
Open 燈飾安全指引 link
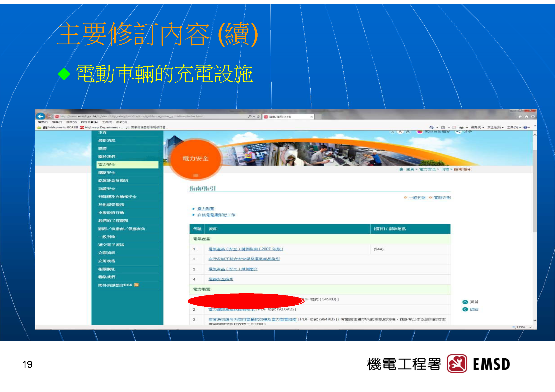coord(221,279)
